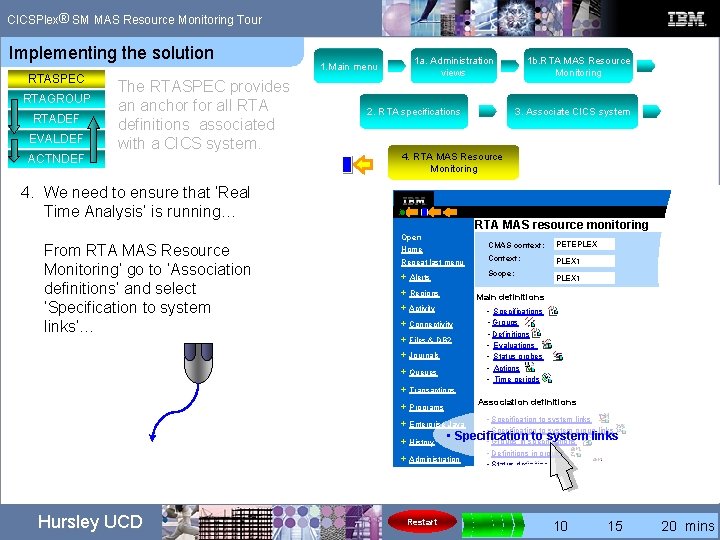The image size is (720, 540).
Task: Click the icon next to Groups
Action: tap(530, 322)
